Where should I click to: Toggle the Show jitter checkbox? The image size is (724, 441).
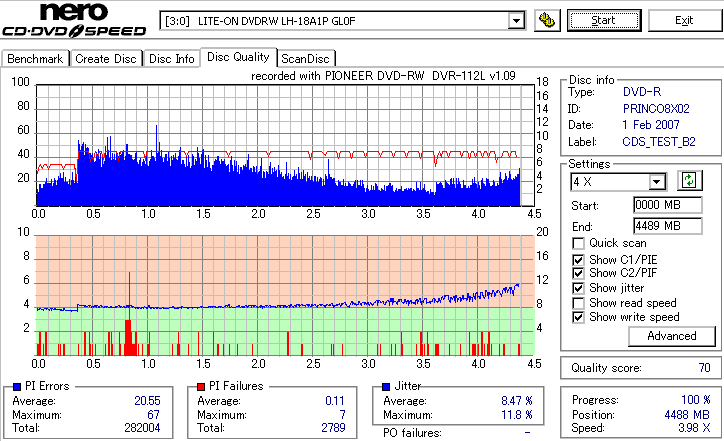578,288
